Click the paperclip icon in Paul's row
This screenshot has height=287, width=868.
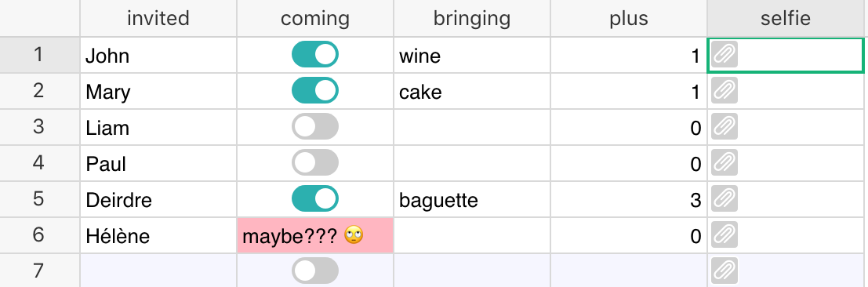(724, 163)
